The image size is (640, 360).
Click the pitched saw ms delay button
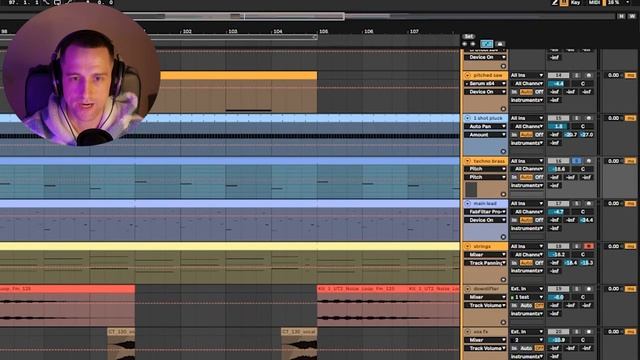[x=630, y=76]
